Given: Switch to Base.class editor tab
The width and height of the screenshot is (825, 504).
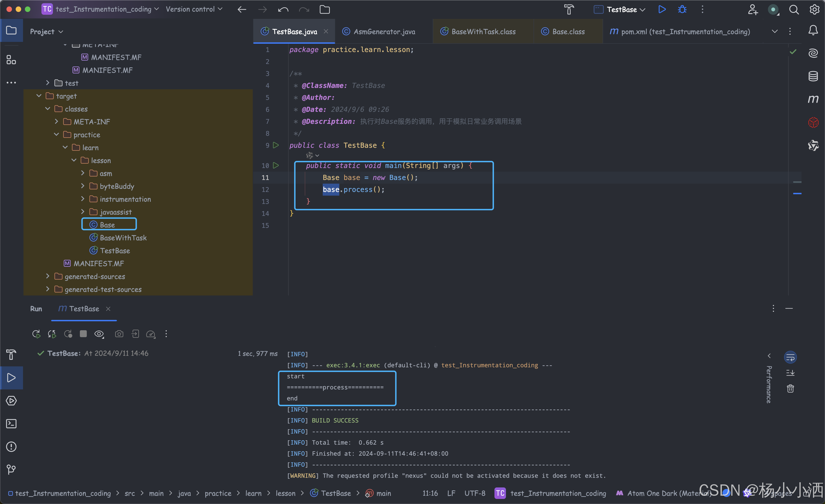Looking at the screenshot, I should point(568,32).
